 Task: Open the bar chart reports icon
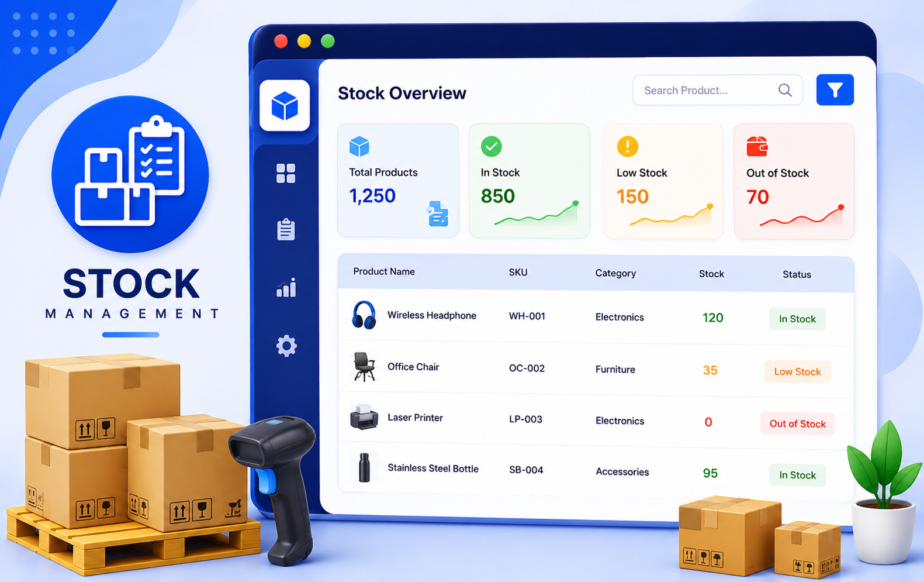pos(286,287)
